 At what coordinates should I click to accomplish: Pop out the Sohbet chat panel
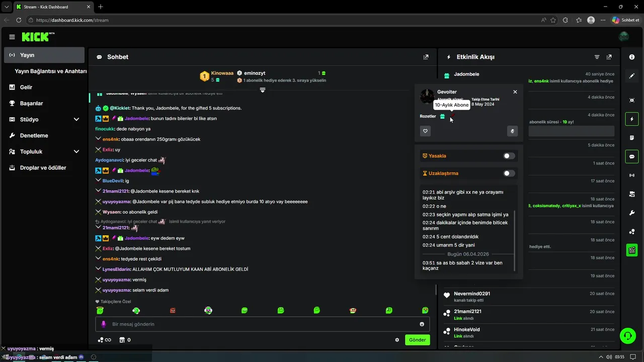tap(426, 57)
